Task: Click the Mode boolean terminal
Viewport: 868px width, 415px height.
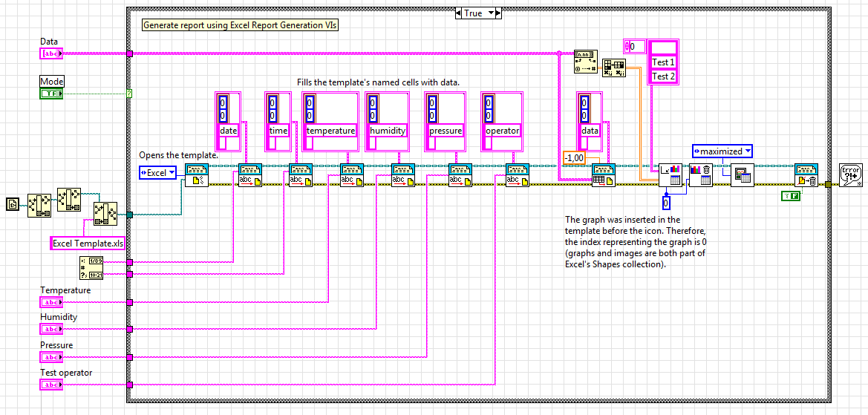Action: pyautogui.click(x=51, y=94)
